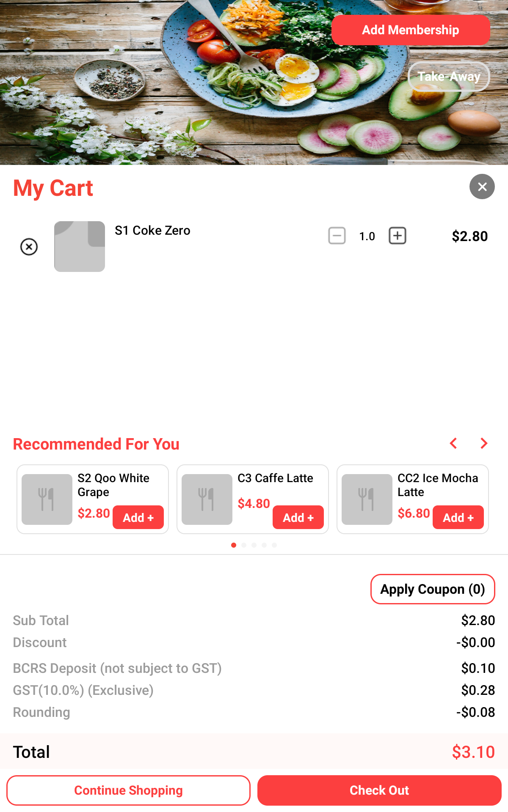Show previous recommended items
The height and width of the screenshot is (812, 508).
(453, 443)
